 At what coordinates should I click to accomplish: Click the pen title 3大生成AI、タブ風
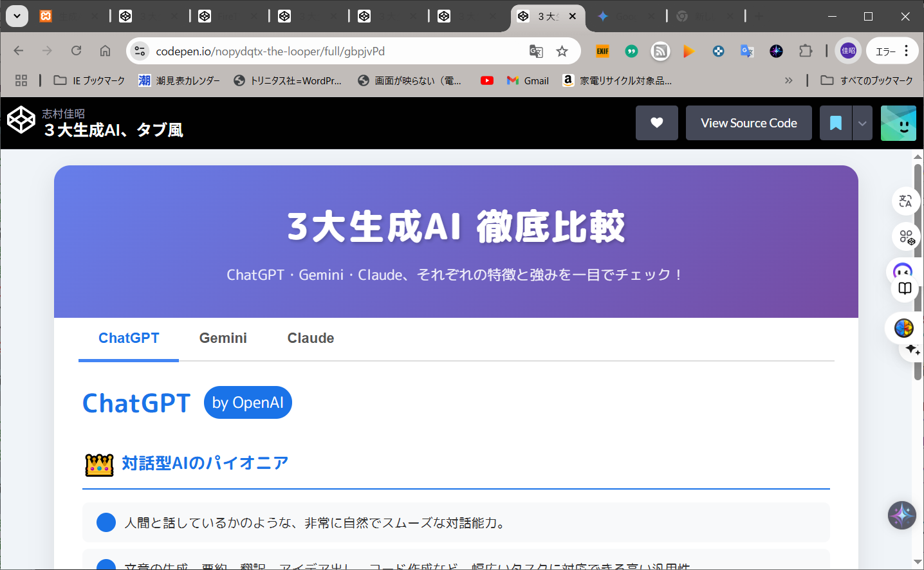coord(114,130)
